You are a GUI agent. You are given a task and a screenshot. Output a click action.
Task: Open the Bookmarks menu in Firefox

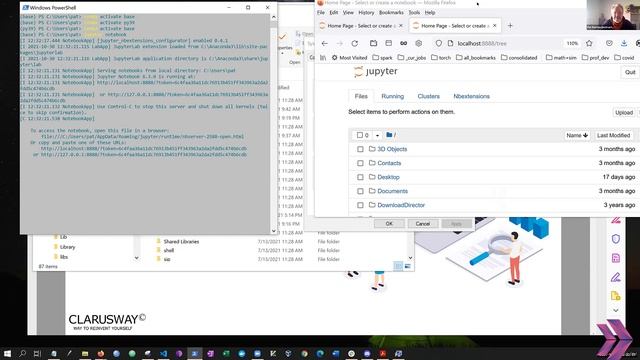[x=391, y=13]
